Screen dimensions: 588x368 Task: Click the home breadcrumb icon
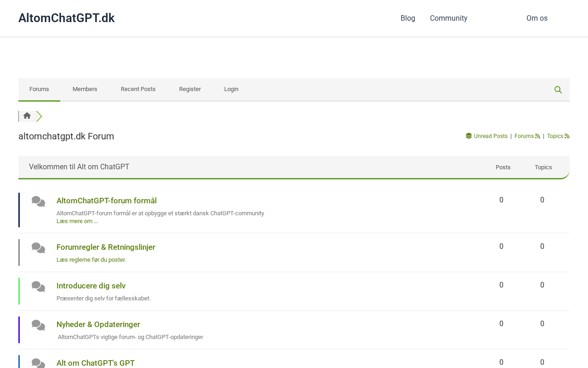(x=27, y=116)
